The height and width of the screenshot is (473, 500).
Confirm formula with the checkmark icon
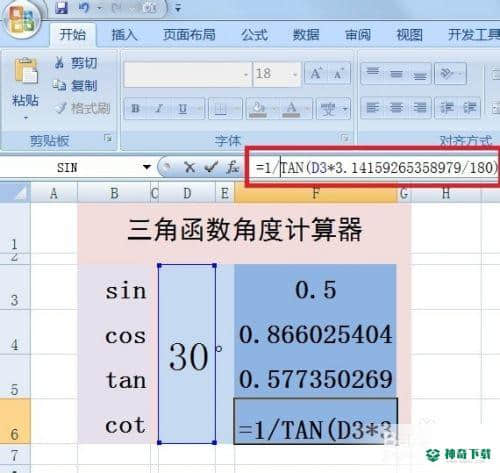pyautogui.click(x=211, y=167)
